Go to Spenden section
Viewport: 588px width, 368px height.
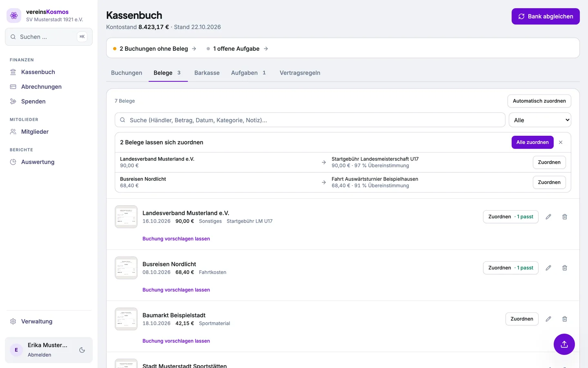[49, 101]
